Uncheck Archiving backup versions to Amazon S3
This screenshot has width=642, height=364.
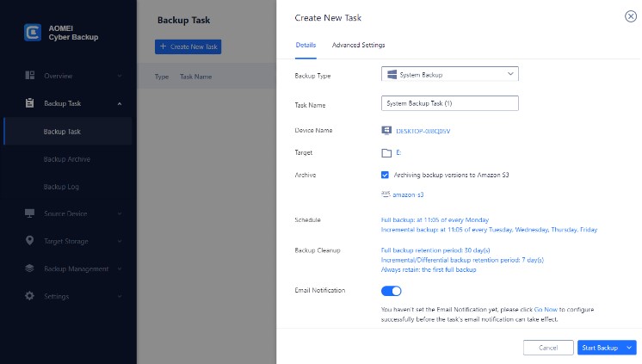pos(386,175)
